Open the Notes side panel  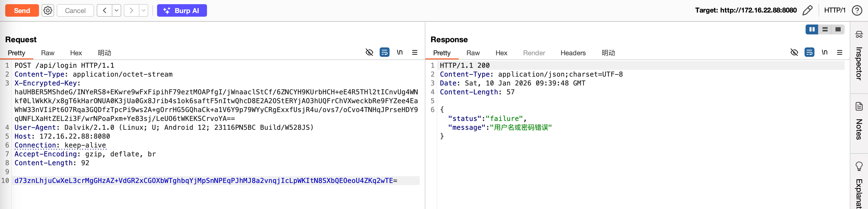pyautogui.click(x=859, y=121)
